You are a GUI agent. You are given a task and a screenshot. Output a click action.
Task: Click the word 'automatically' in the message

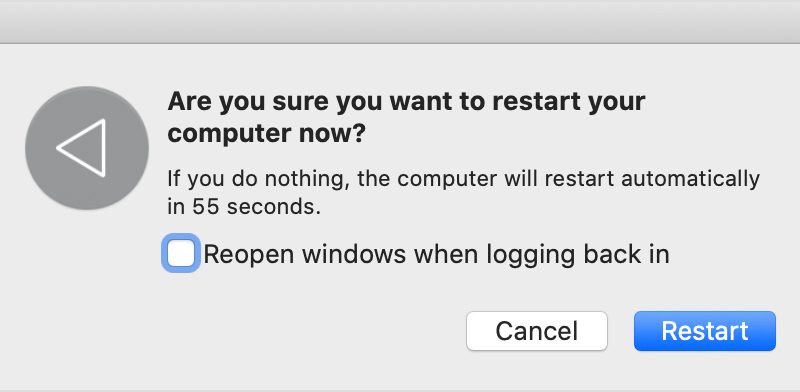(690, 180)
